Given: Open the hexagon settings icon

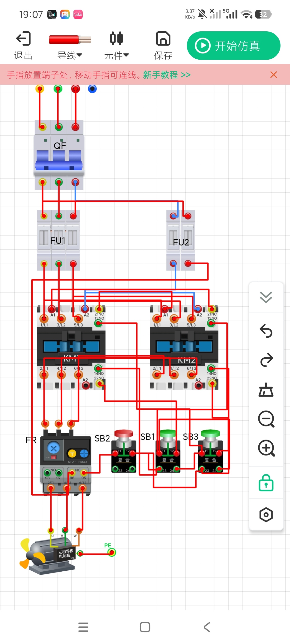Looking at the screenshot, I should [266, 515].
